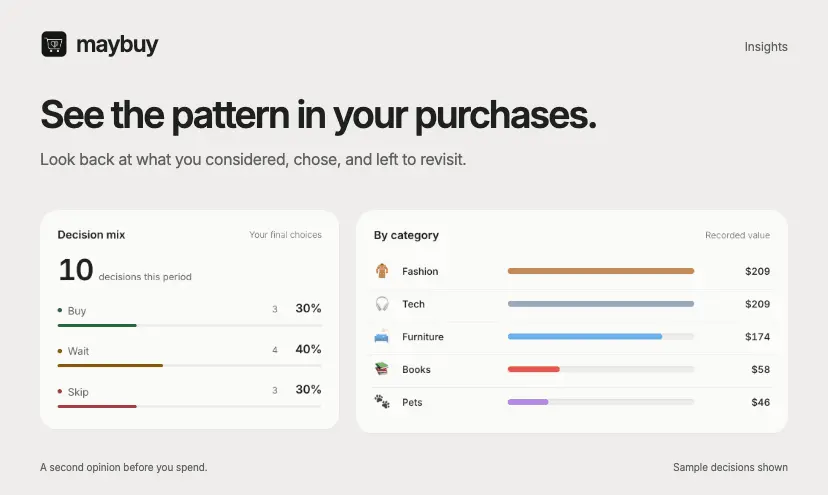Click the Books stack icon

click(382, 369)
